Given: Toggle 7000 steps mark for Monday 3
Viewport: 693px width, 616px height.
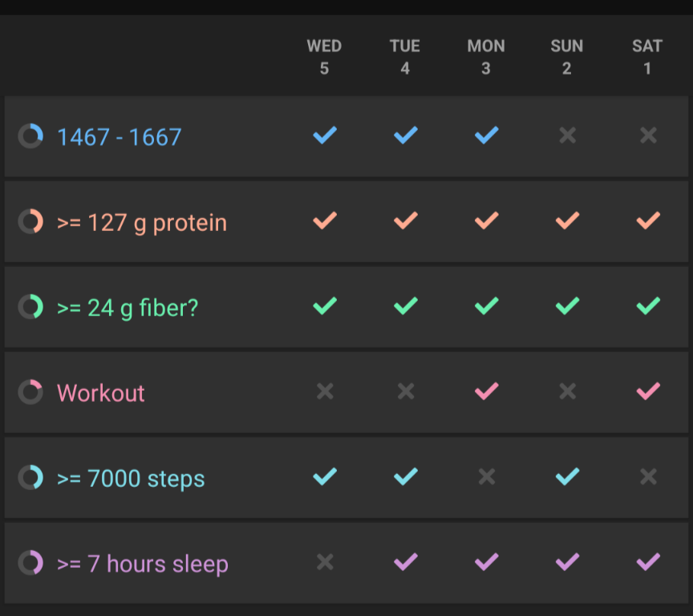Looking at the screenshot, I should [x=486, y=477].
